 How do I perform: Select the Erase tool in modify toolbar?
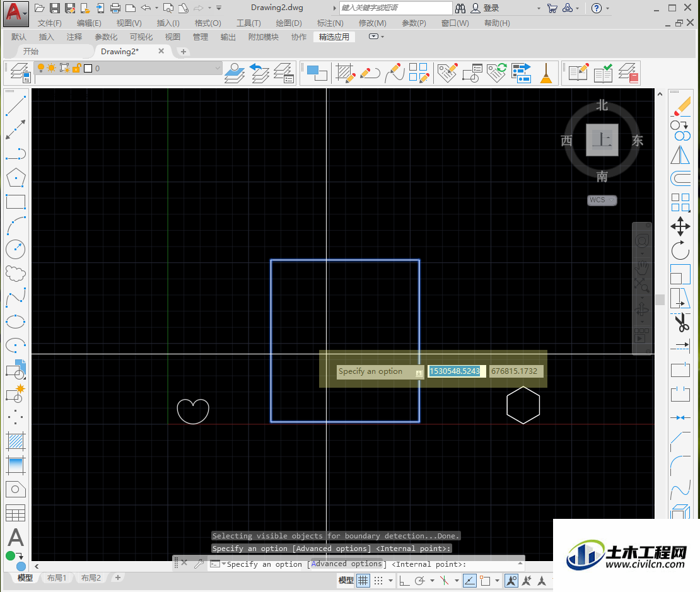pos(680,107)
